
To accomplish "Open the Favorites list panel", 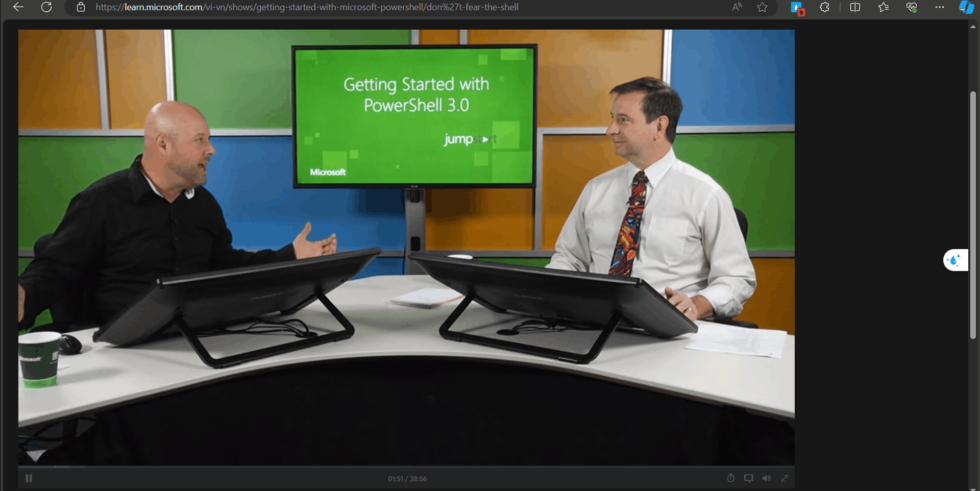I will point(884,7).
